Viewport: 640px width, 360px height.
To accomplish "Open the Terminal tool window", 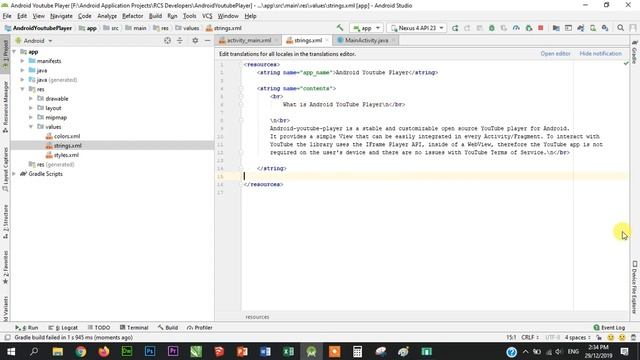I will point(134,327).
